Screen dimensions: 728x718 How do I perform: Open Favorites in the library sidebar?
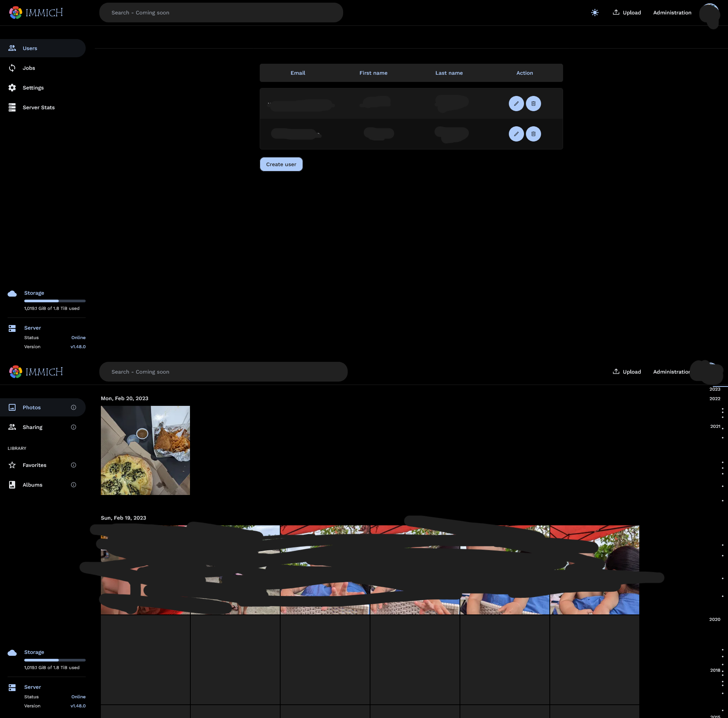click(x=34, y=465)
